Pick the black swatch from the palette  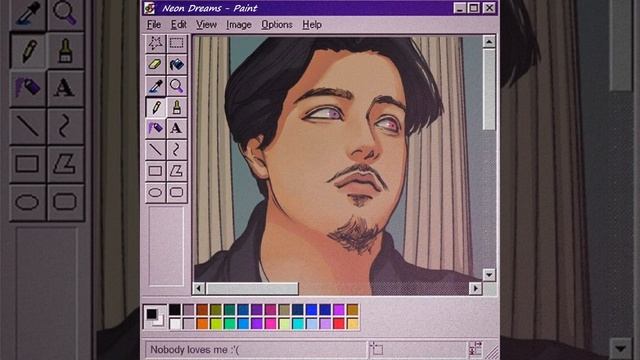pos(175,309)
